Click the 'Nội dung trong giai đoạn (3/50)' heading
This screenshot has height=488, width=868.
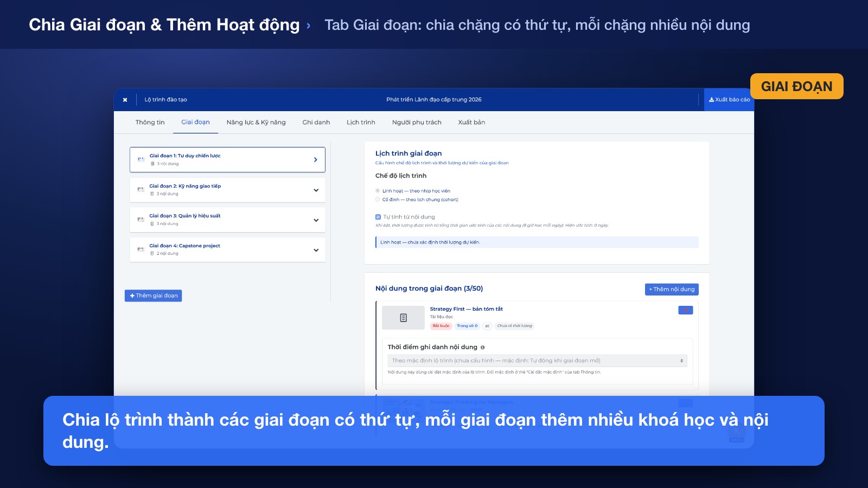[x=429, y=288]
